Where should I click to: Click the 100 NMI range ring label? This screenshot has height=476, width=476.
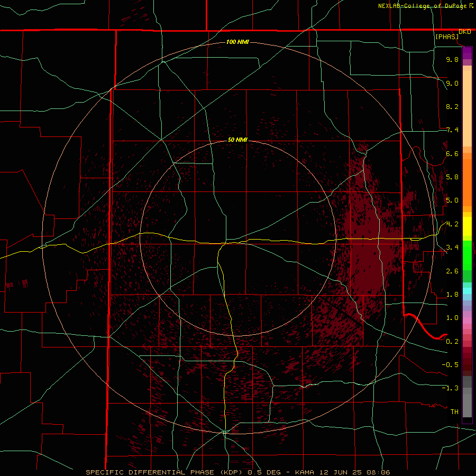[x=237, y=42]
